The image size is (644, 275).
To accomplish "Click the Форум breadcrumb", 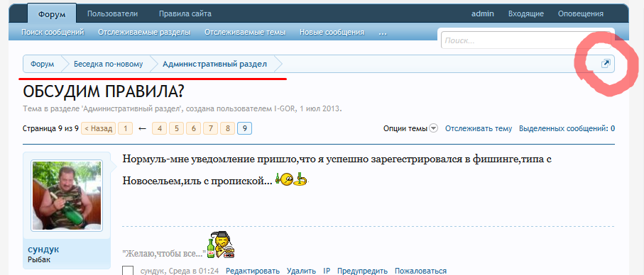I will (x=42, y=64).
